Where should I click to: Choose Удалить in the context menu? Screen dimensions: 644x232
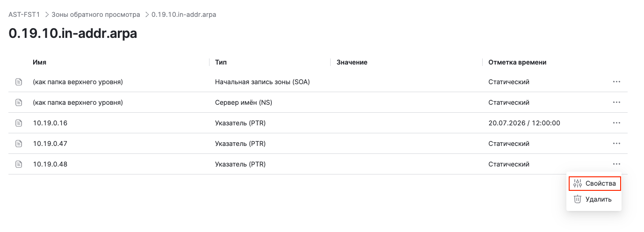coord(594,199)
